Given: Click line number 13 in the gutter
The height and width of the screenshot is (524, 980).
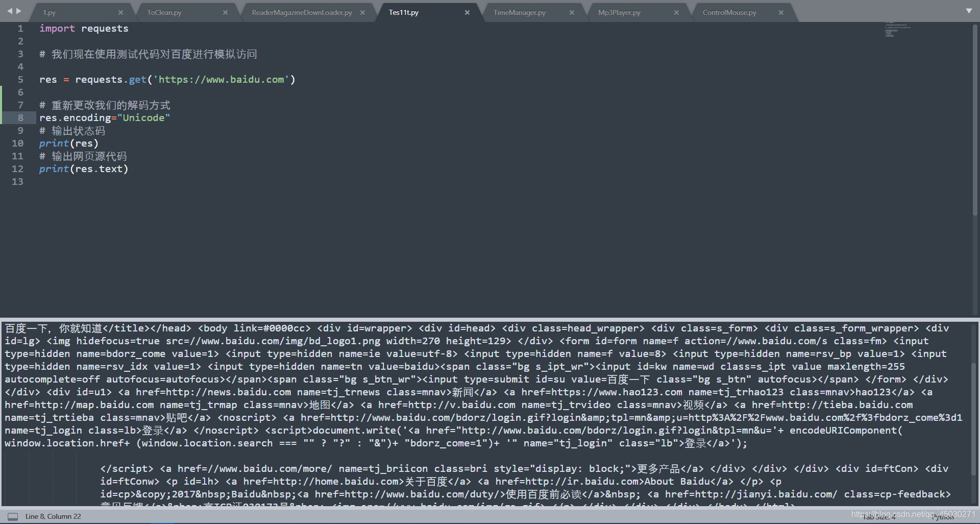Looking at the screenshot, I should click(x=17, y=182).
